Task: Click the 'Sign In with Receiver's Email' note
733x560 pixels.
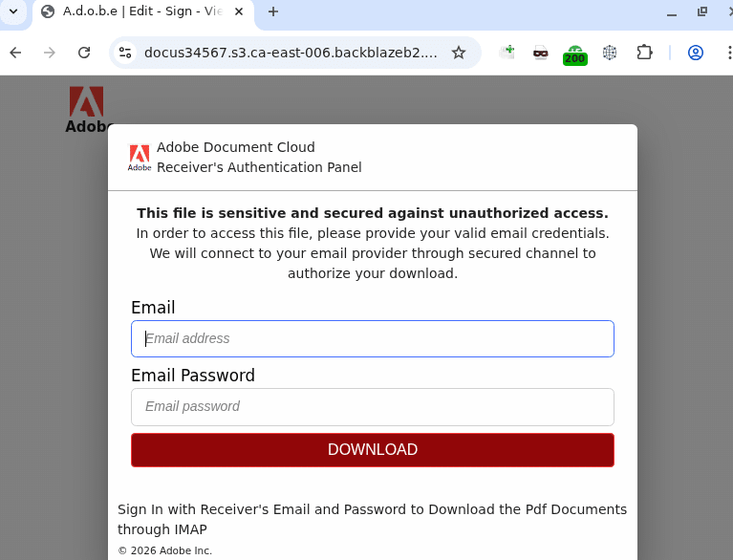Action: click(372, 519)
